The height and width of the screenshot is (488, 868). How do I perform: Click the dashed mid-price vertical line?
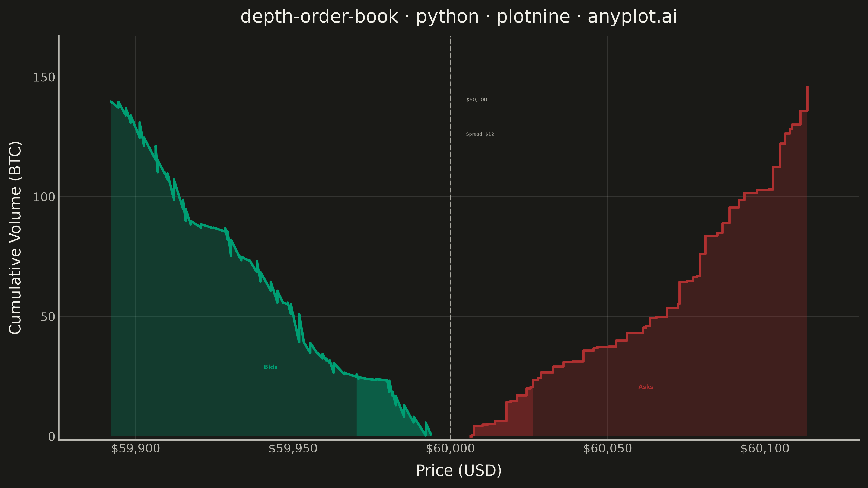pyautogui.click(x=450, y=236)
